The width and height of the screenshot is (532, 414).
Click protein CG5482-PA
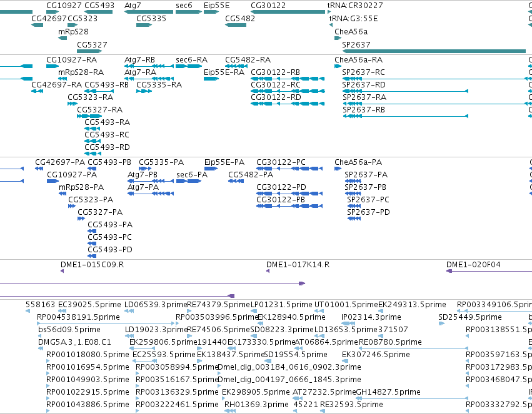[236, 181]
